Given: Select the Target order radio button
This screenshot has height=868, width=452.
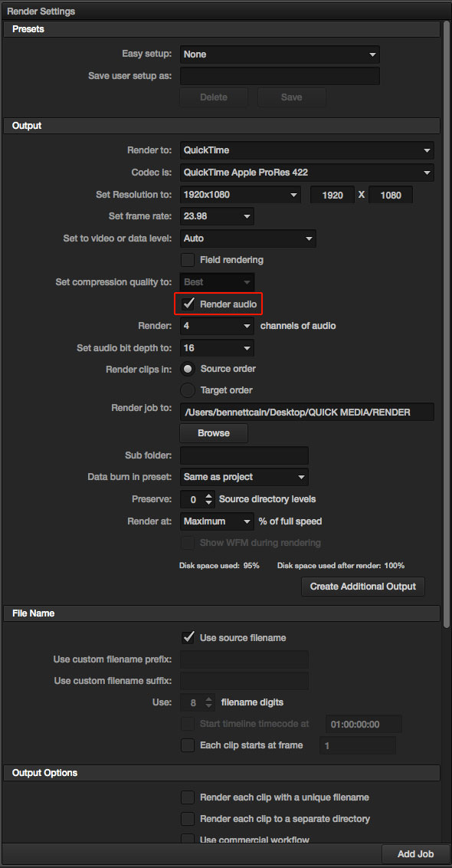Looking at the screenshot, I should point(188,390).
